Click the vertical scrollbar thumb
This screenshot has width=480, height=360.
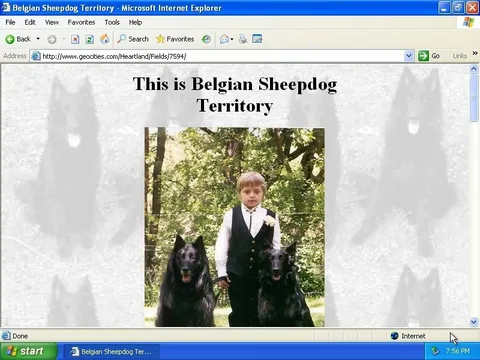point(474,98)
